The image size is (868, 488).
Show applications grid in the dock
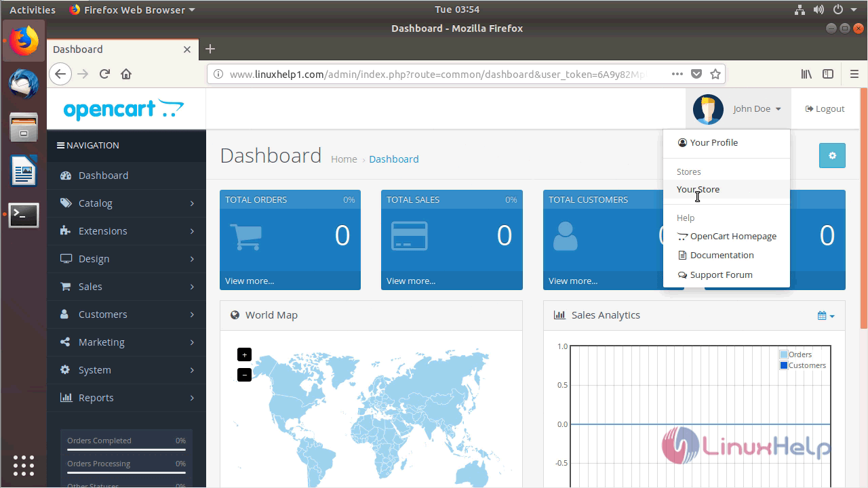24,465
